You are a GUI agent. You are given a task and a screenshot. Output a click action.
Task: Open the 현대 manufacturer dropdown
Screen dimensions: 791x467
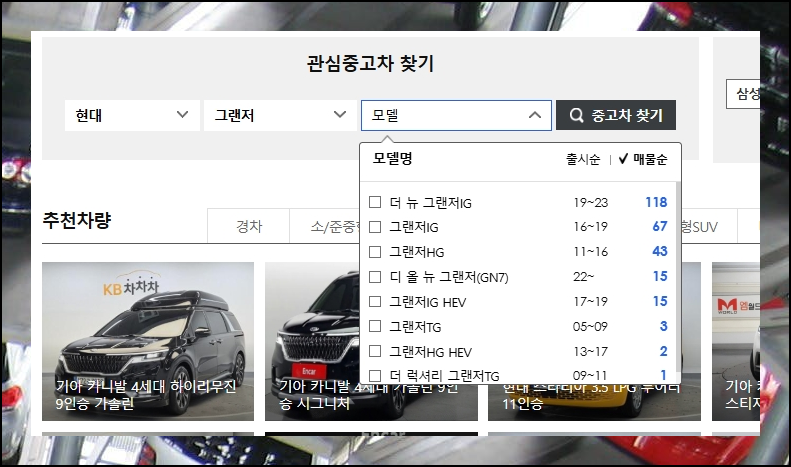click(132, 115)
